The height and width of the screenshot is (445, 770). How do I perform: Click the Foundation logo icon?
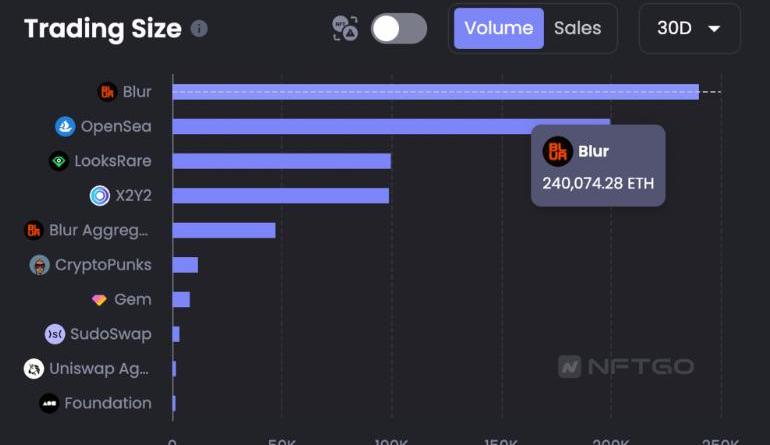pyautogui.click(x=49, y=404)
